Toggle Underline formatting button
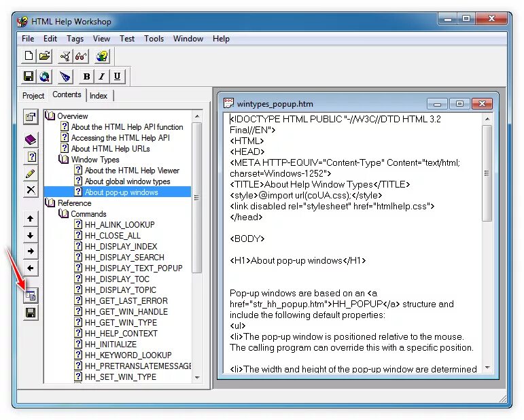Image resolution: width=524 pixels, height=420 pixels. pyautogui.click(x=117, y=77)
